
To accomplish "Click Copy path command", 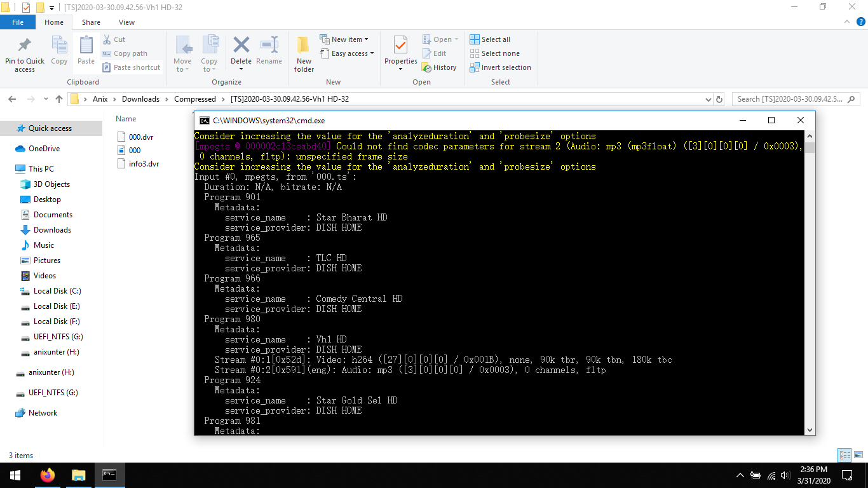I will tap(125, 53).
